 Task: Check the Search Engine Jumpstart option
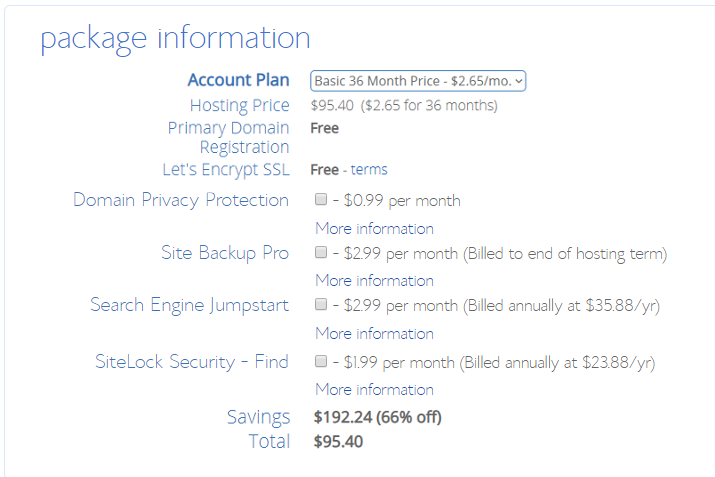[321, 304]
